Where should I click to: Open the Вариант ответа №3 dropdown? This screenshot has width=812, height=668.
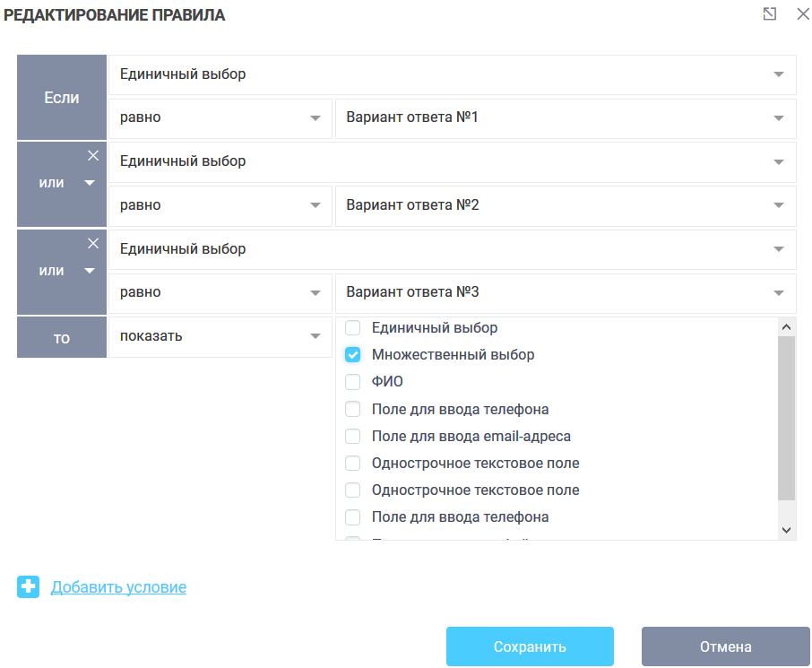pos(566,293)
